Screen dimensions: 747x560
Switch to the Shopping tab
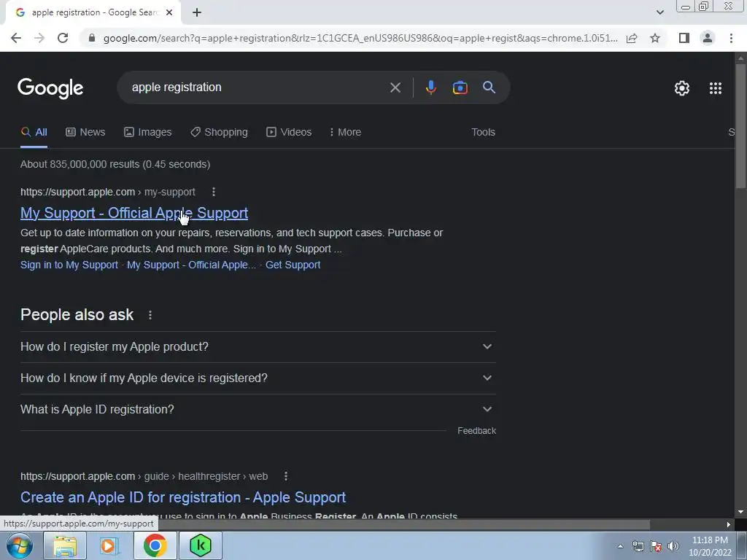point(219,132)
